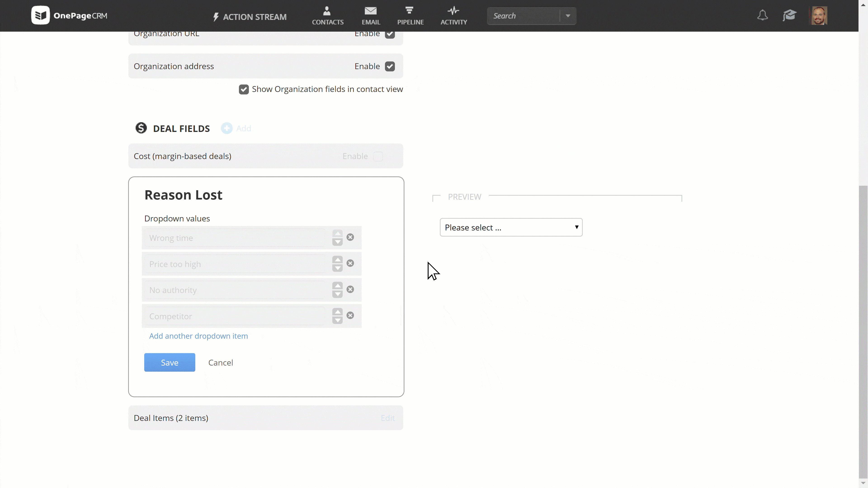Open the Pipeline section
The height and width of the screenshot is (488, 868).
(410, 16)
